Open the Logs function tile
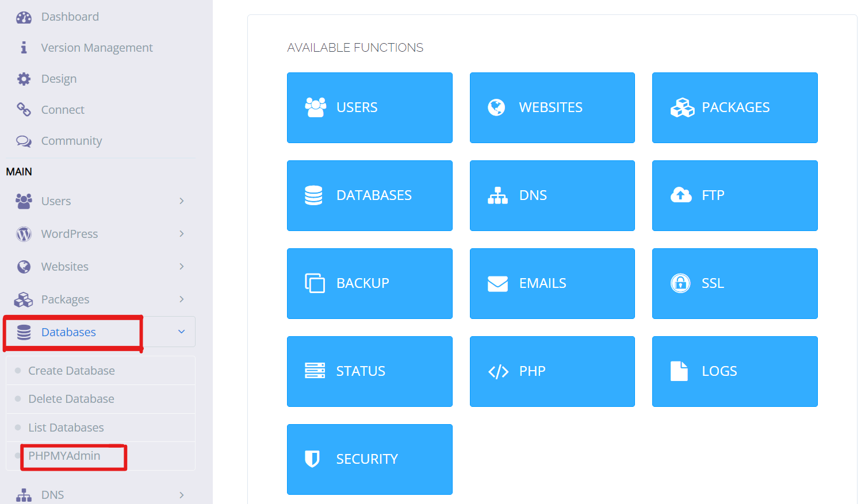 (734, 371)
